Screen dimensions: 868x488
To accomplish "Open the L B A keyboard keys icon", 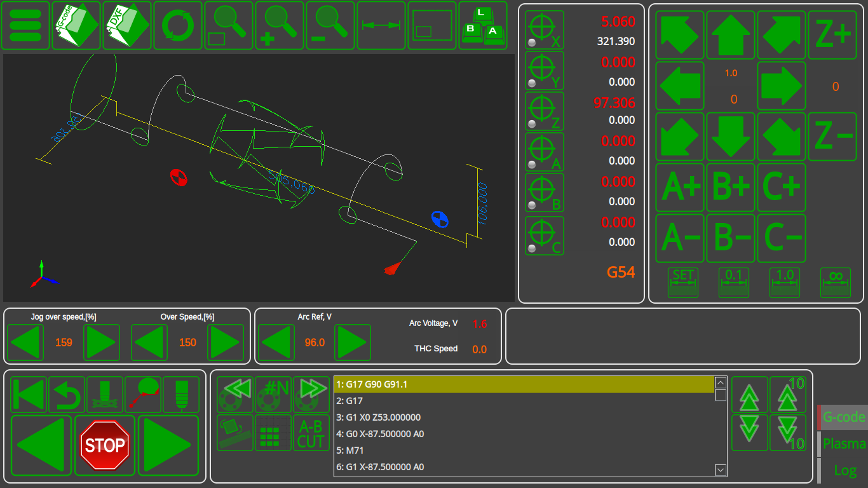I will click(483, 25).
